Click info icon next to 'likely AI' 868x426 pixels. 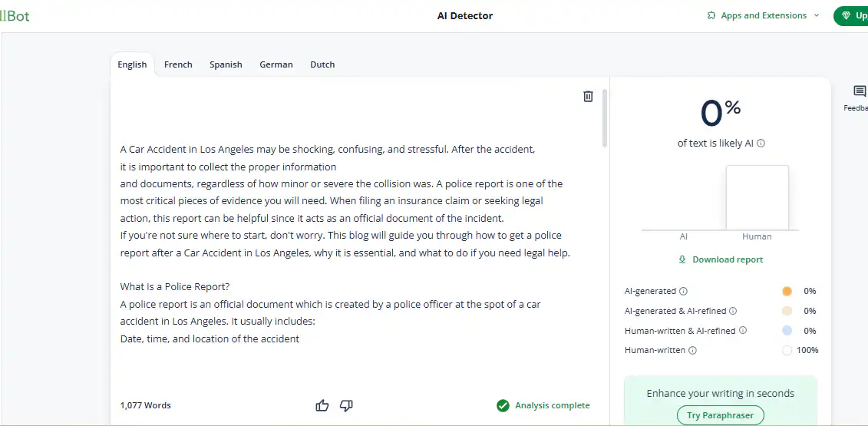tap(761, 143)
